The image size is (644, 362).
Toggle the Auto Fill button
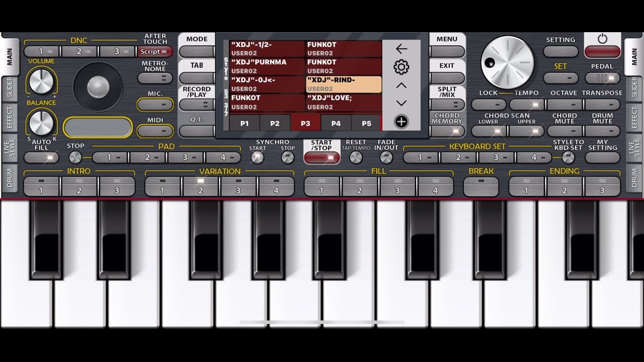[41, 158]
